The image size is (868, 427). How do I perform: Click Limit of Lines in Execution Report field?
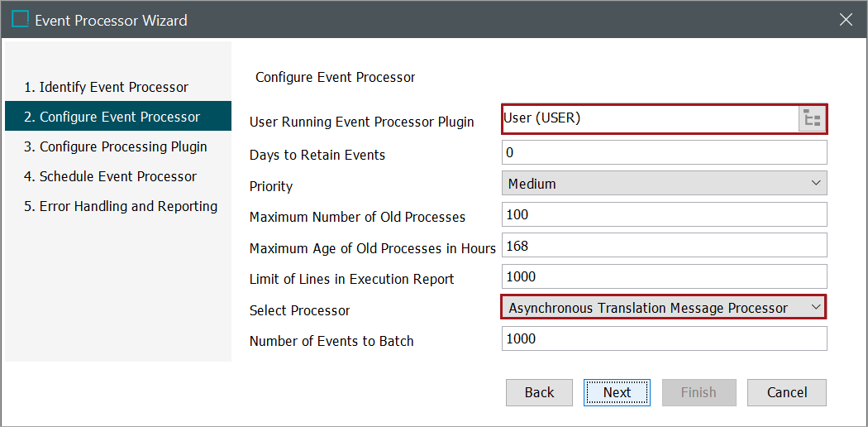coord(664,276)
